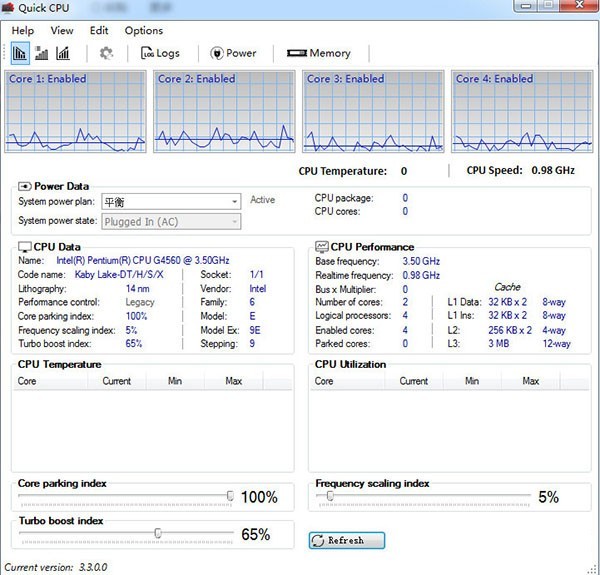The width and height of the screenshot is (600, 575).
Task: Open settings via the gear icon
Action: pos(106,53)
